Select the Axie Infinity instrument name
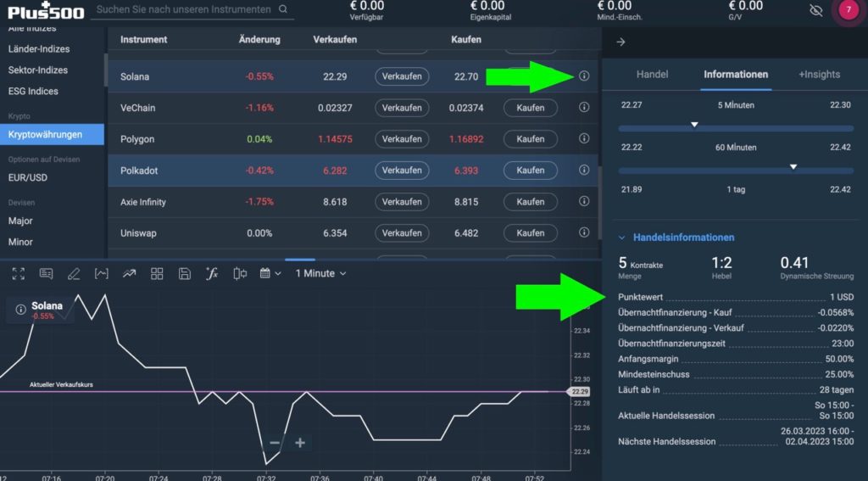Screen dimensions: 868x481 tap(143, 202)
